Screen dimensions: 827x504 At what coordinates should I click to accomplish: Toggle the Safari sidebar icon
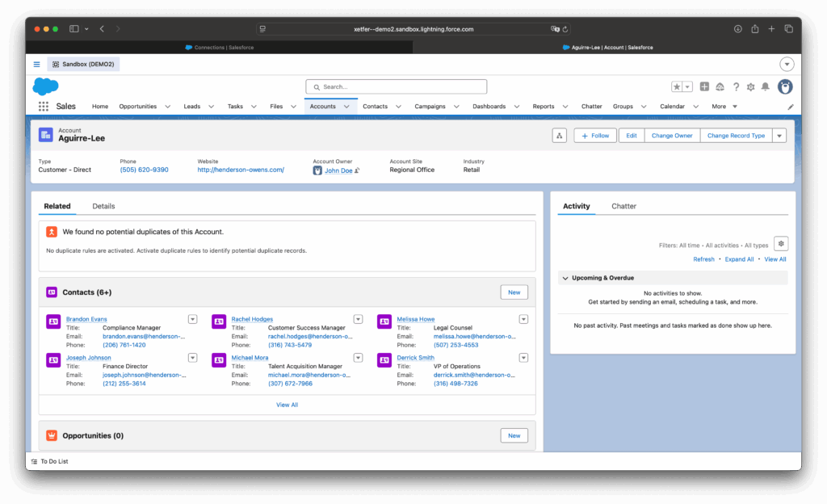[x=74, y=29]
